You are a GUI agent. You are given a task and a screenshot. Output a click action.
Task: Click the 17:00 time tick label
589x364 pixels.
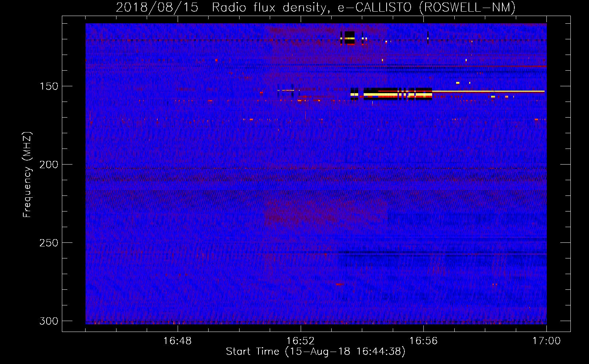coord(546,341)
